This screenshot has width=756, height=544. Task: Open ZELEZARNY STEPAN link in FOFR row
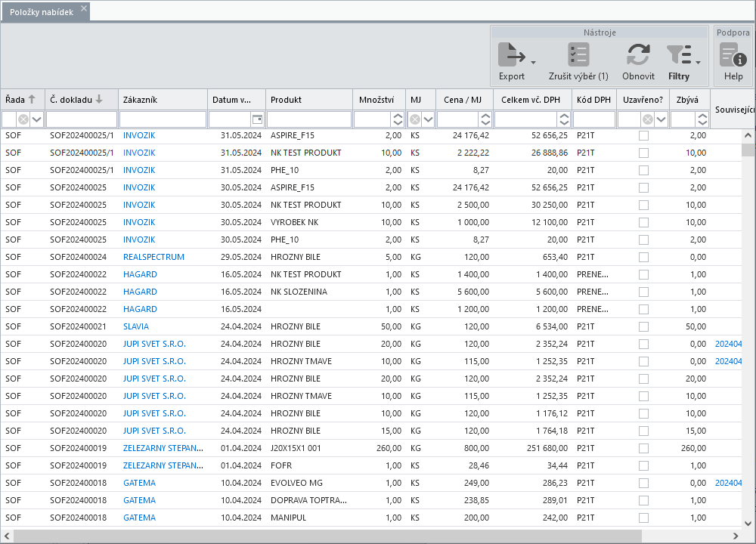(163, 465)
